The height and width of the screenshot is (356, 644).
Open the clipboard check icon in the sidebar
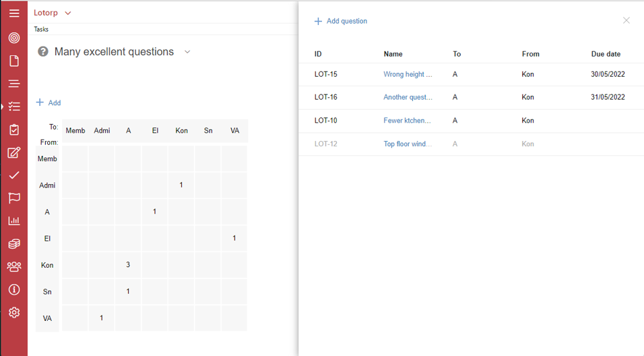(14, 130)
